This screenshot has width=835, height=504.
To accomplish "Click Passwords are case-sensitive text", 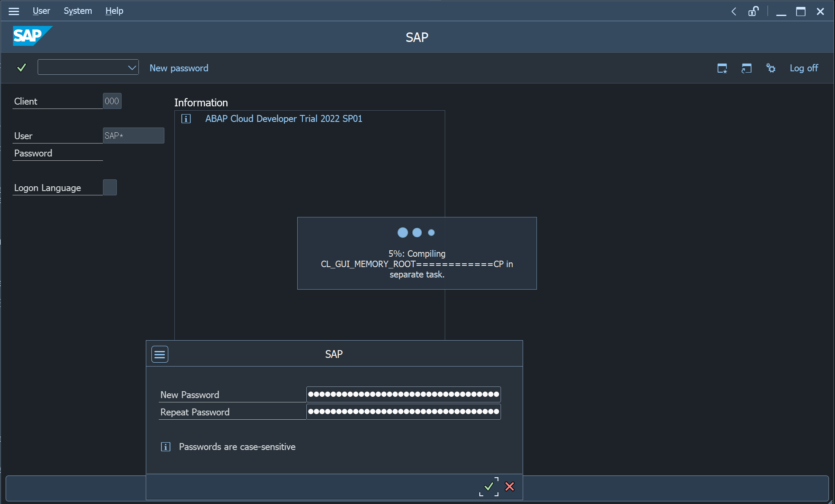I will coord(237,447).
